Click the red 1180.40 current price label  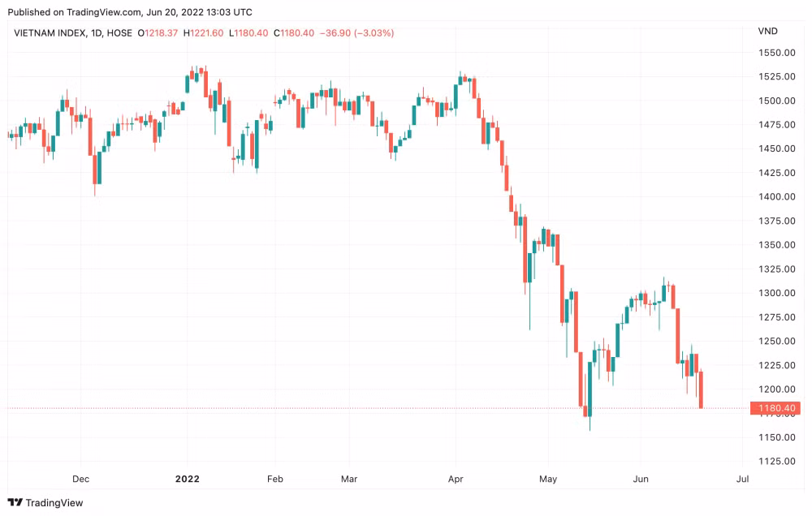[x=775, y=408]
